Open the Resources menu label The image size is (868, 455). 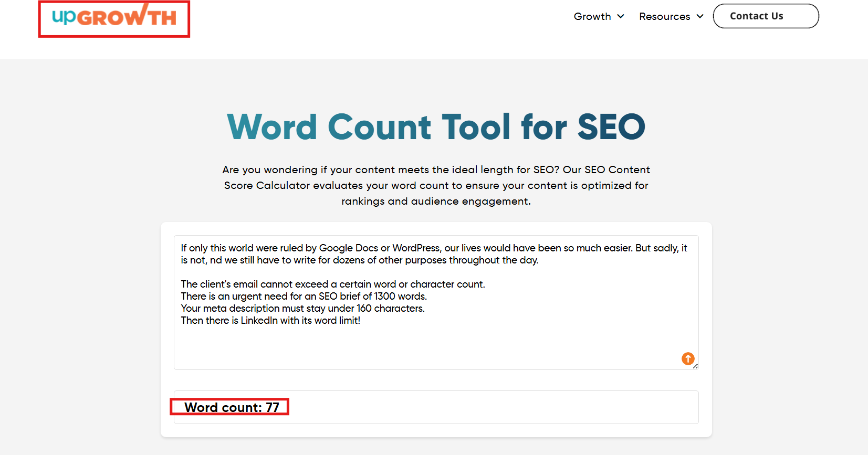664,16
